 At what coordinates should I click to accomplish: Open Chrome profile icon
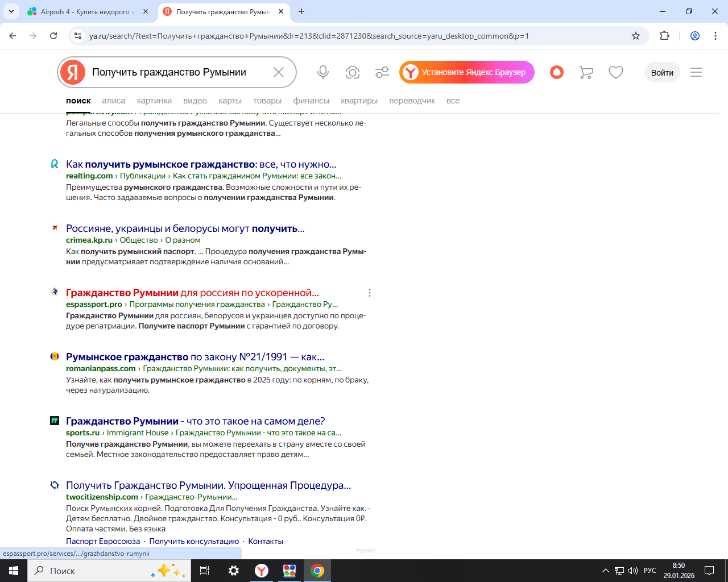click(695, 36)
